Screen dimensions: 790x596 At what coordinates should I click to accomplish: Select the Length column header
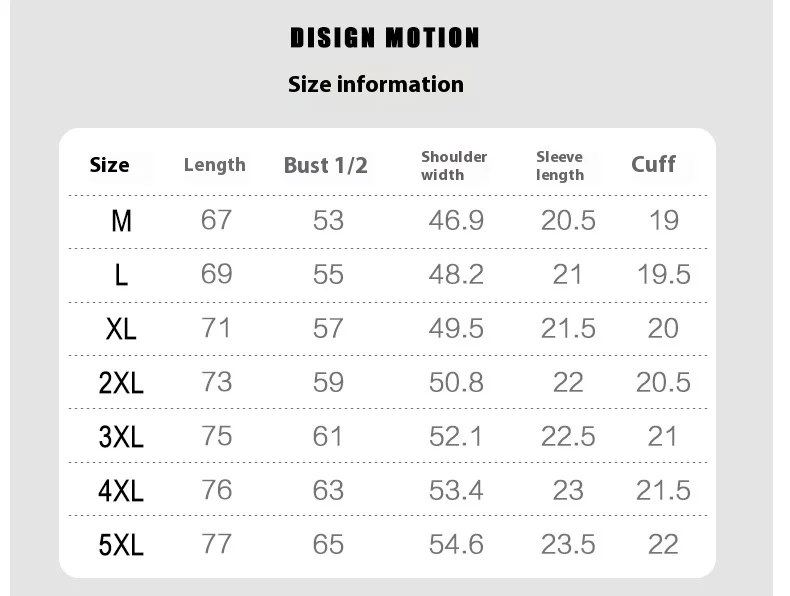pyautogui.click(x=215, y=165)
